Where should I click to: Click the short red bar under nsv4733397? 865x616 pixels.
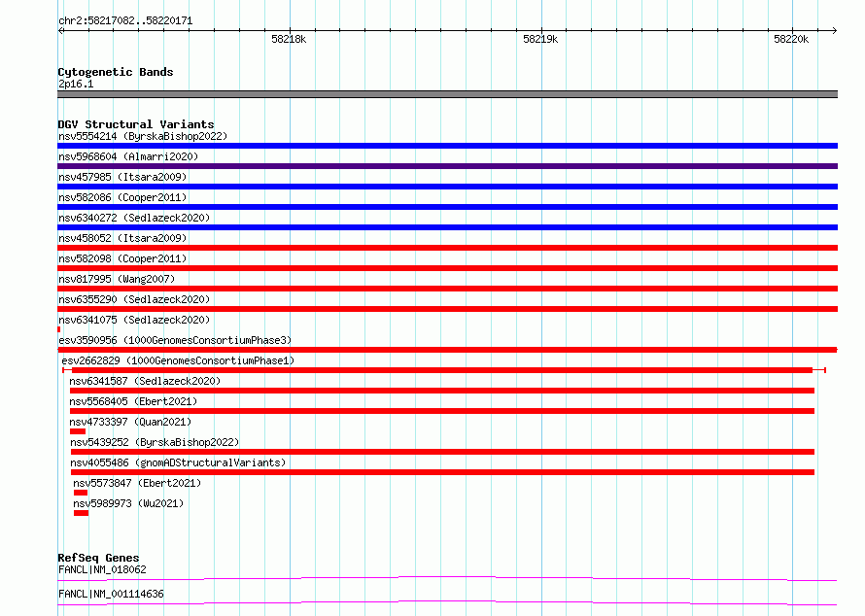[x=78, y=431]
